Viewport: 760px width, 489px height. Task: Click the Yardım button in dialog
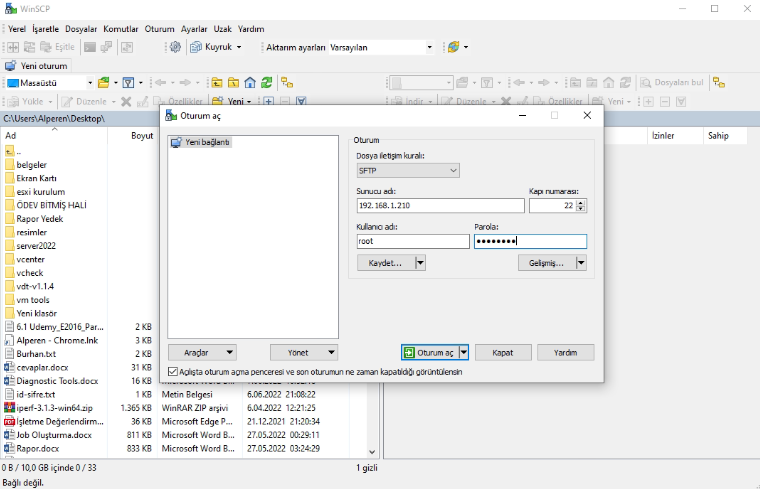565,353
